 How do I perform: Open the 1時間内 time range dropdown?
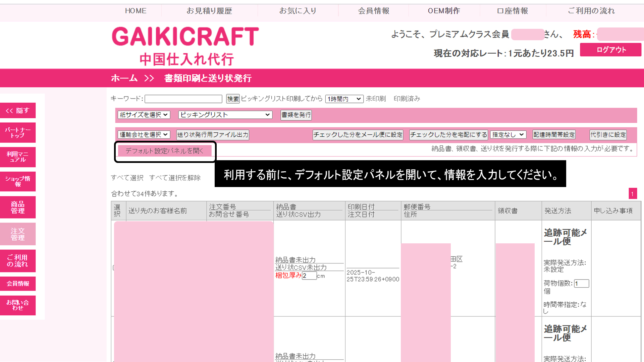(x=344, y=99)
